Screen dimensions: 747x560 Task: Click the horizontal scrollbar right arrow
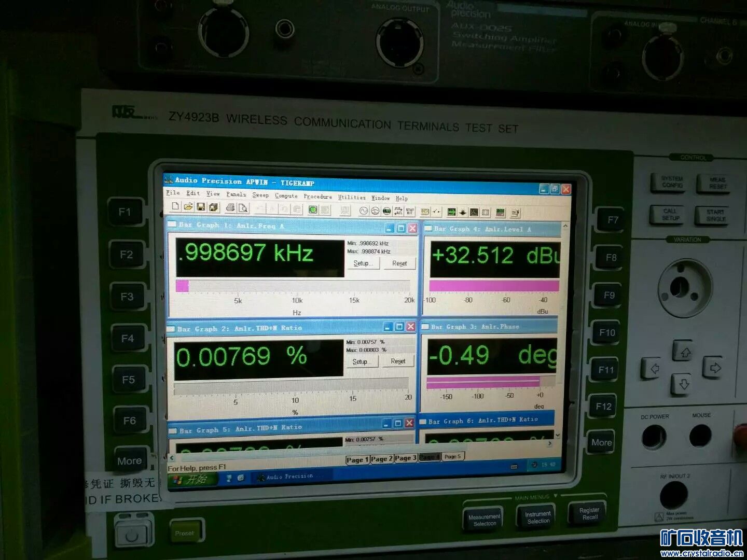tap(550, 444)
